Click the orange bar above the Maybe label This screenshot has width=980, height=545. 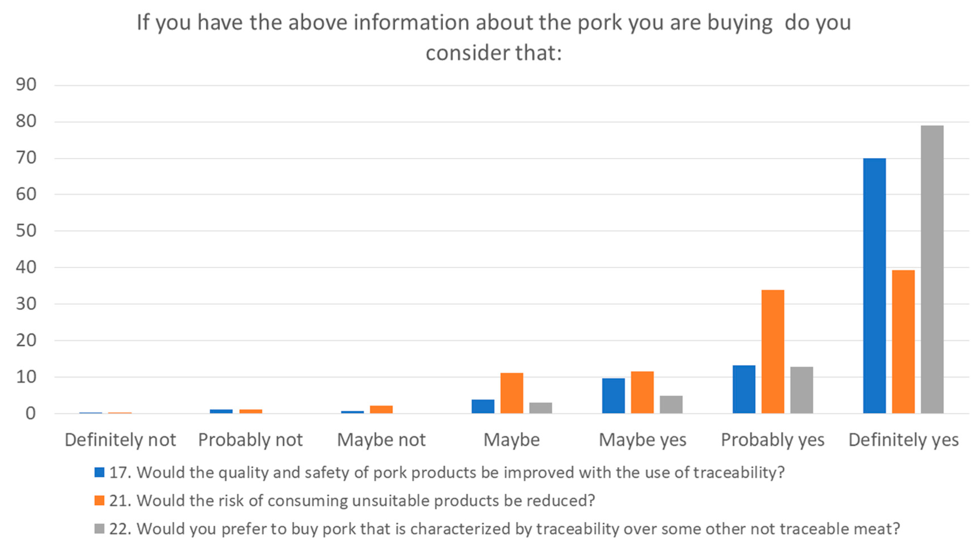tap(512, 393)
